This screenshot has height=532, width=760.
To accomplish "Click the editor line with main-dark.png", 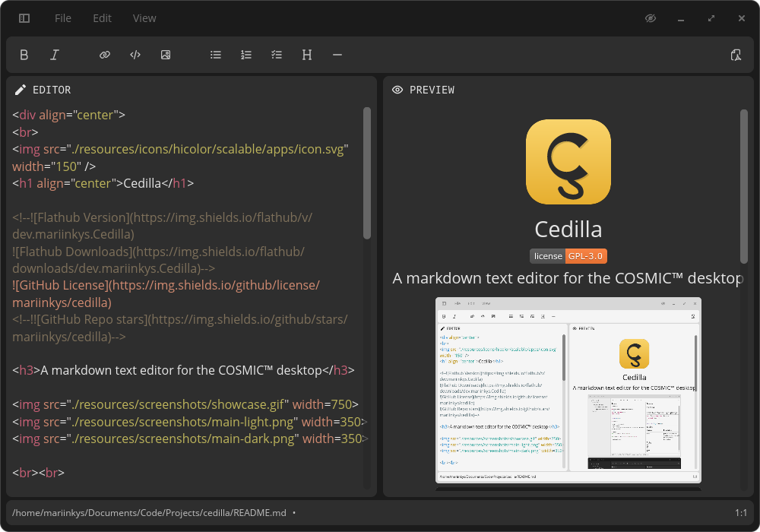I will click(189, 439).
